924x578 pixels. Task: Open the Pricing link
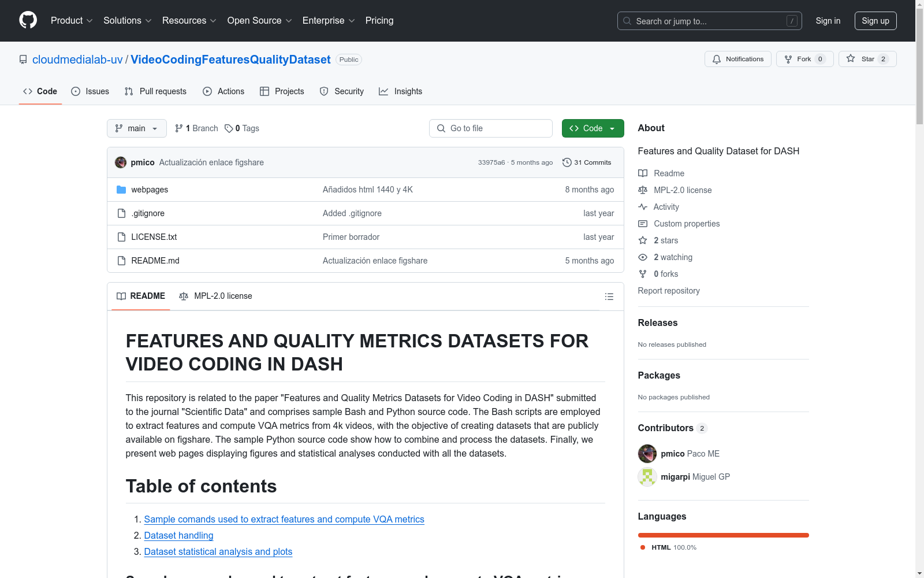379,21
